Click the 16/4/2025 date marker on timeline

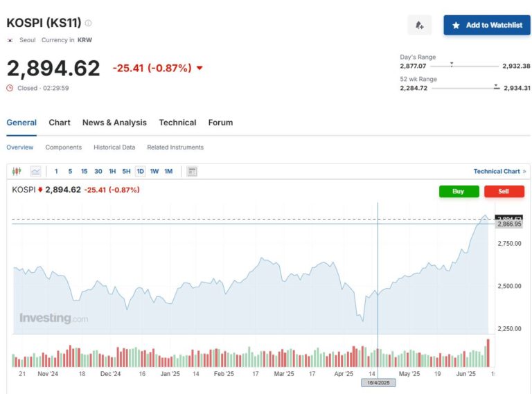[x=378, y=382]
